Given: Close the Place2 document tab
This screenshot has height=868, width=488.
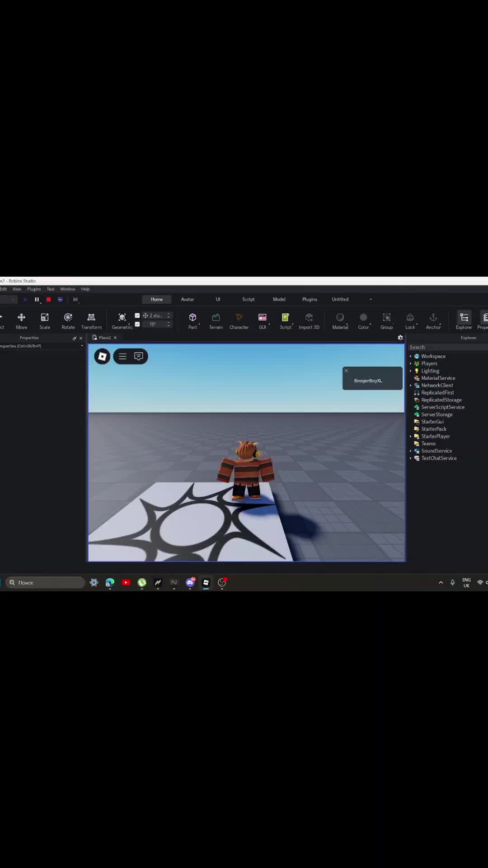Looking at the screenshot, I should (x=115, y=338).
